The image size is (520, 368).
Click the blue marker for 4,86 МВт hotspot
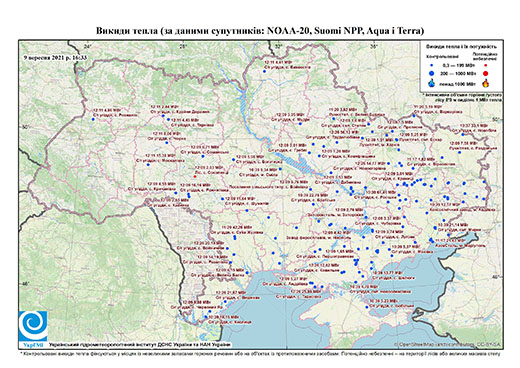(93, 119)
